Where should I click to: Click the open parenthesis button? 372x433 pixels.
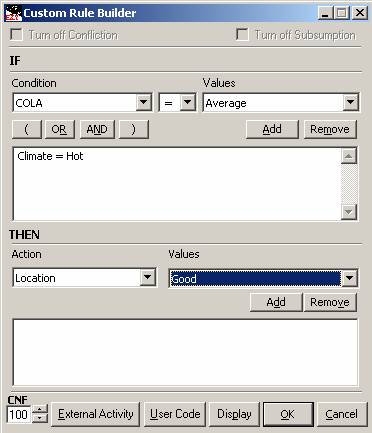pos(27,129)
